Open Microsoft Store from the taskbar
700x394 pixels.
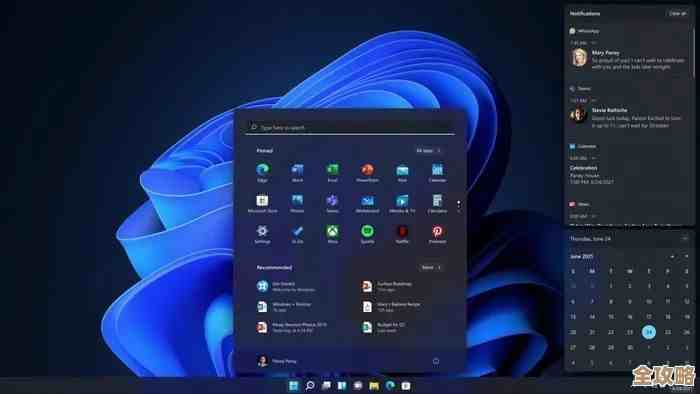pyautogui.click(x=406, y=386)
